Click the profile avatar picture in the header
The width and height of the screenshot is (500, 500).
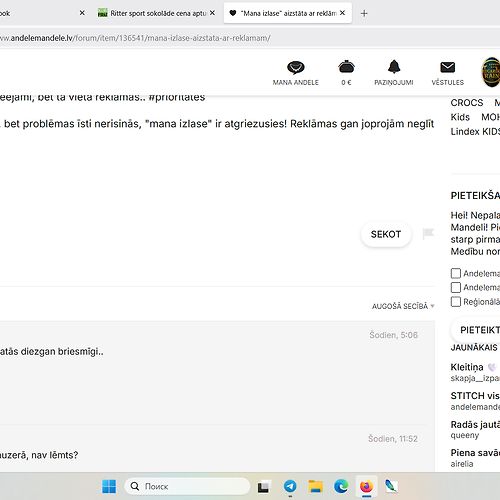coord(491,72)
